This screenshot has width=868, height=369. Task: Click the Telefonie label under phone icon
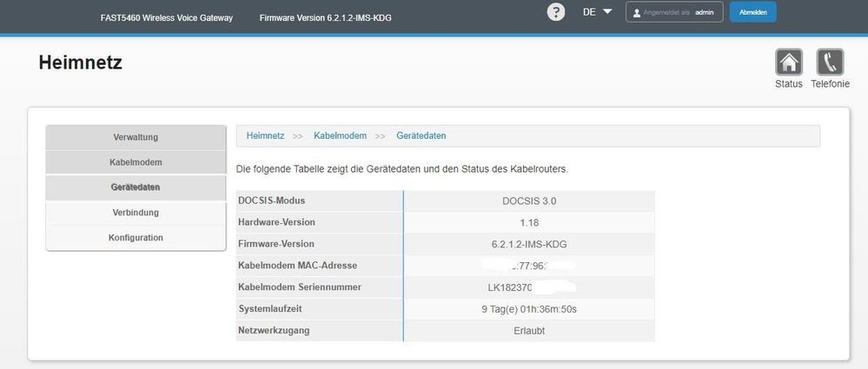830,84
